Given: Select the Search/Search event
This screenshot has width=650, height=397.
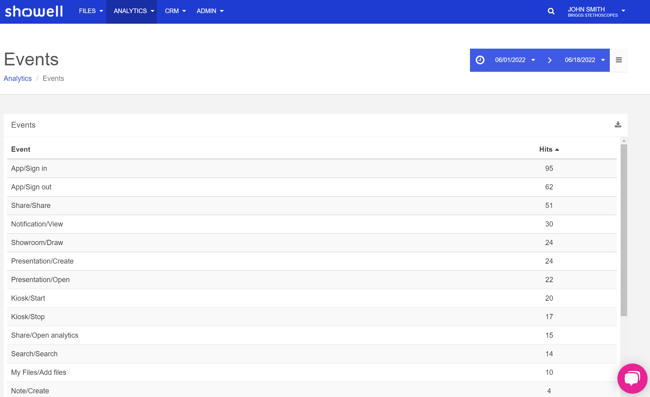Looking at the screenshot, I should tap(312, 354).
